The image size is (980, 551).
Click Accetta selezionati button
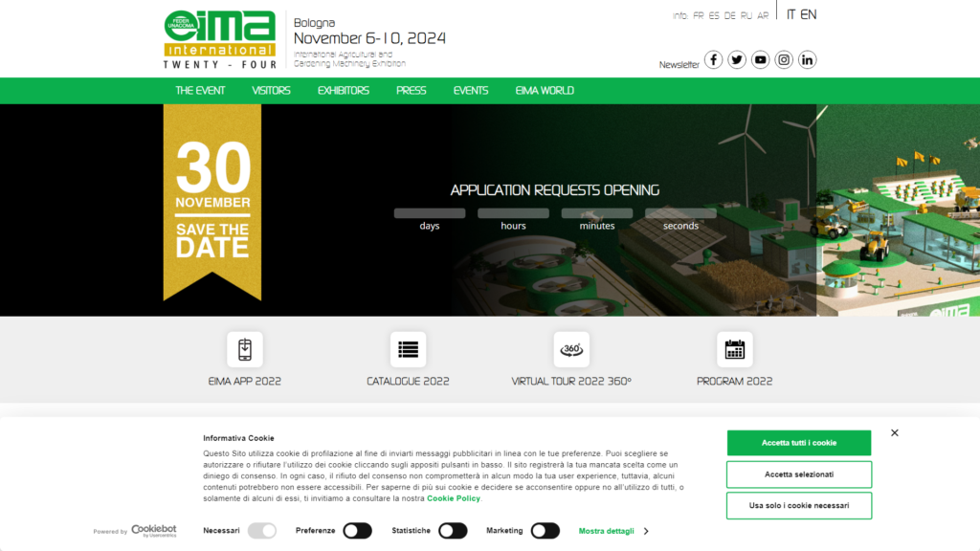[x=799, y=474]
